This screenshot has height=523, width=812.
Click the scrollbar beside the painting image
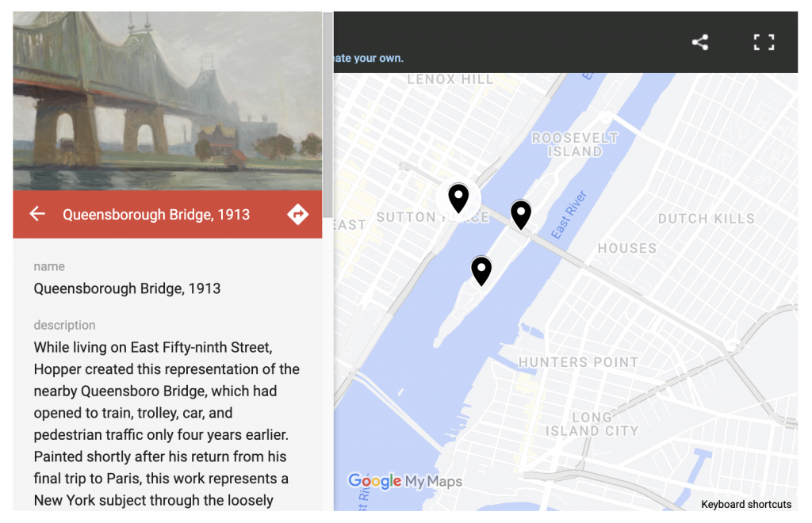(x=326, y=95)
